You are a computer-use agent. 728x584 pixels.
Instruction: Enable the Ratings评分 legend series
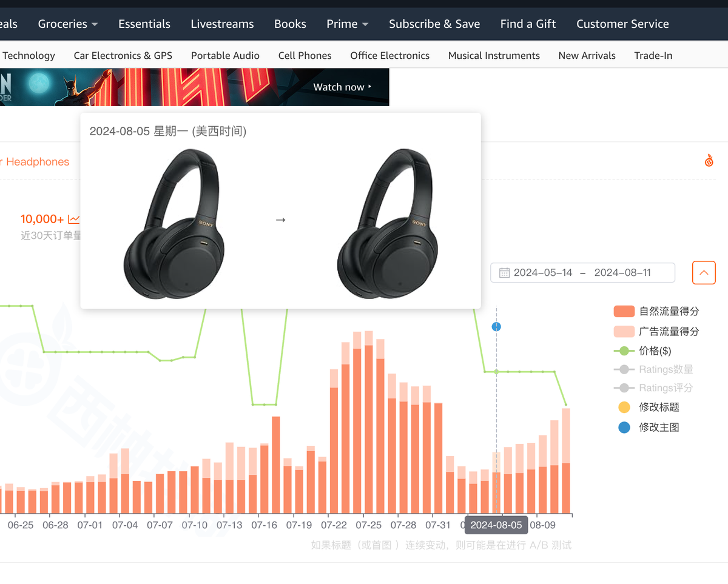pos(653,388)
